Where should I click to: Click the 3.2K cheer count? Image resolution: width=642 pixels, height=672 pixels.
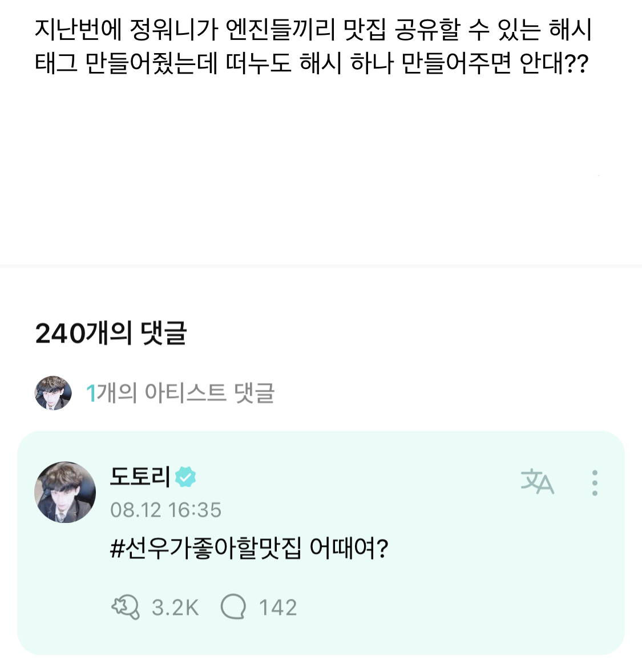pos(175,607)
